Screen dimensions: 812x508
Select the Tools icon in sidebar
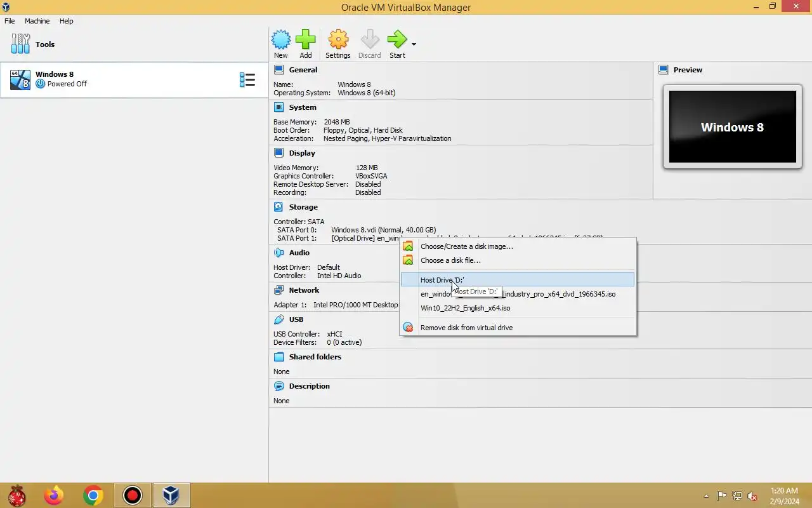pos(20,44)
